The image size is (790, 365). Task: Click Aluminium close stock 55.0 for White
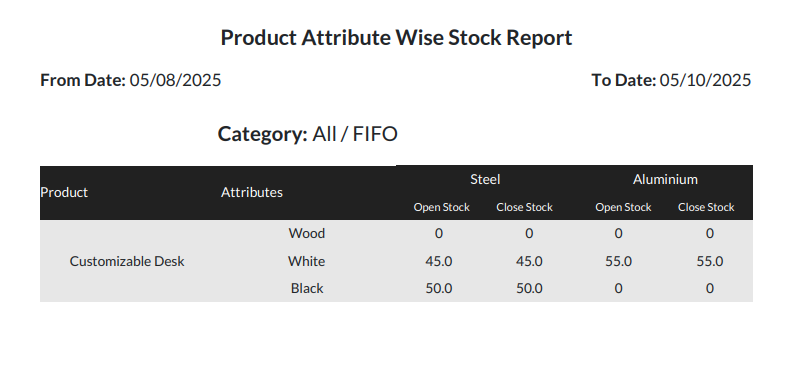[710, 261]
